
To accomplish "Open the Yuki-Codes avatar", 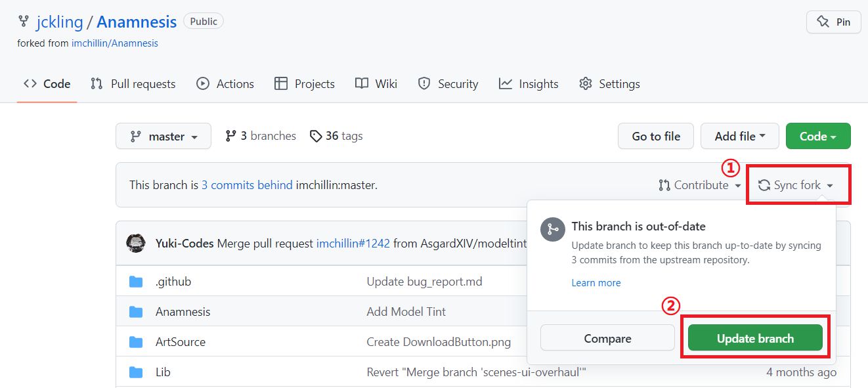I will pos(136,243).
